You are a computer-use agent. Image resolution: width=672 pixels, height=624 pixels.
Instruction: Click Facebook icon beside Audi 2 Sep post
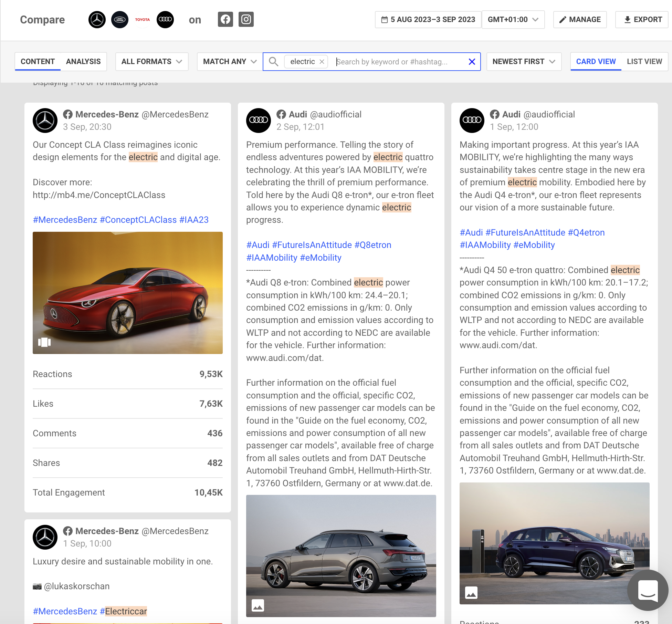pyautogui.click(x=281, y=114)
